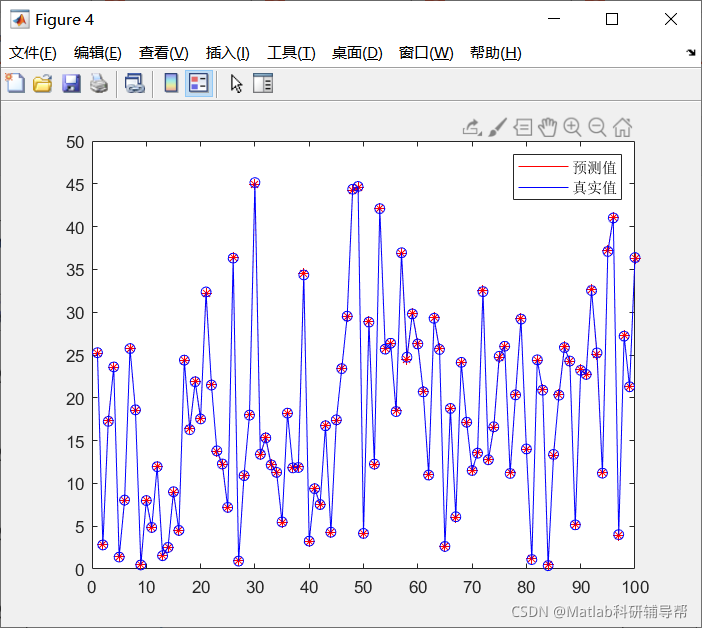
Task: Click the 预测值 legend entry
Action: [x=567, y=167]
